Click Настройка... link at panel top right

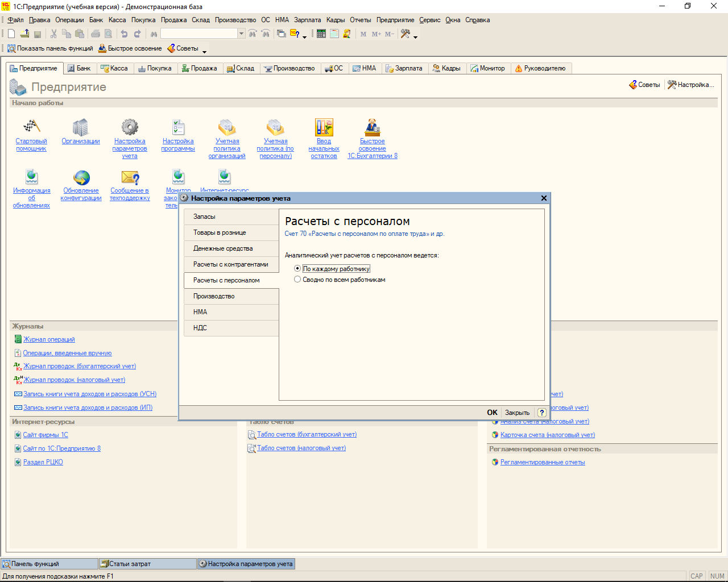[x=690, y=85]
